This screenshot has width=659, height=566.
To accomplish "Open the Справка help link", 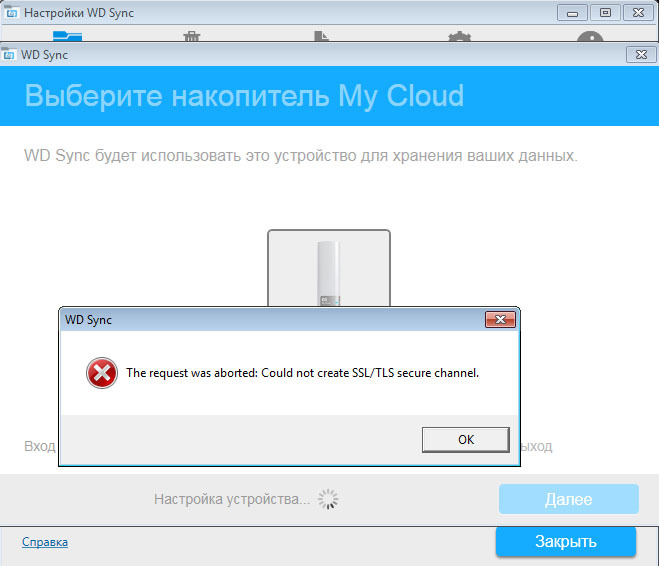I will tap(45, 542).
